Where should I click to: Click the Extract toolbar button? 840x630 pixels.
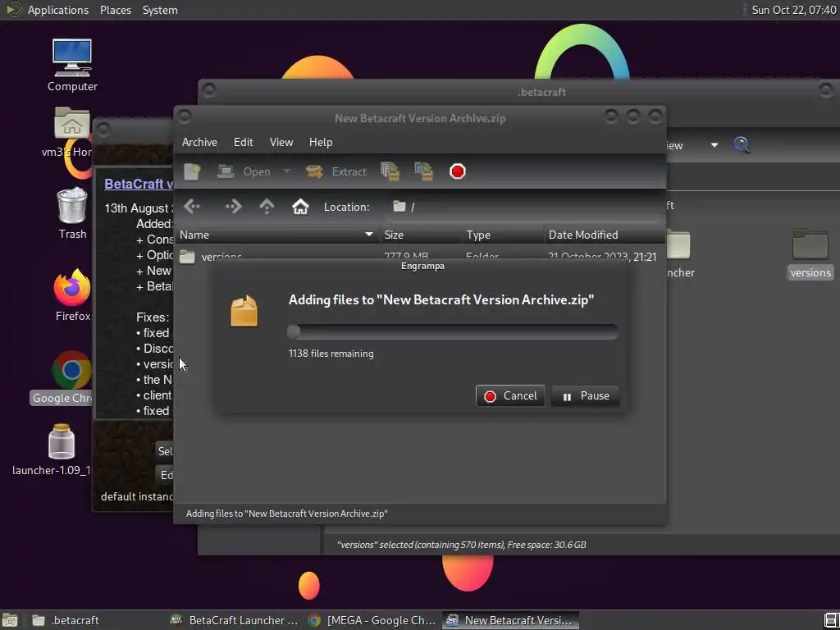point(336,171)
